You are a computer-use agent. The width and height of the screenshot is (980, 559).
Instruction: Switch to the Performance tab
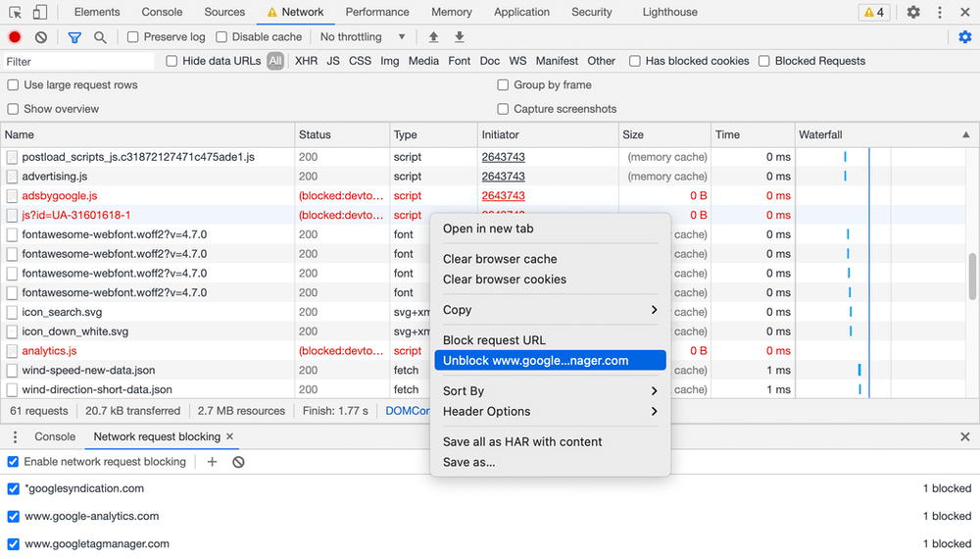(x=377, y=12)
